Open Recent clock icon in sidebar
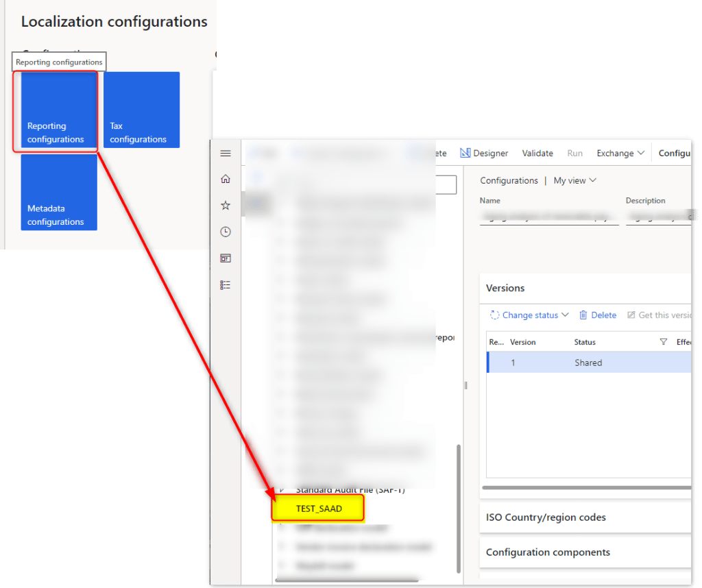702x588 pixels. (226, 232)
